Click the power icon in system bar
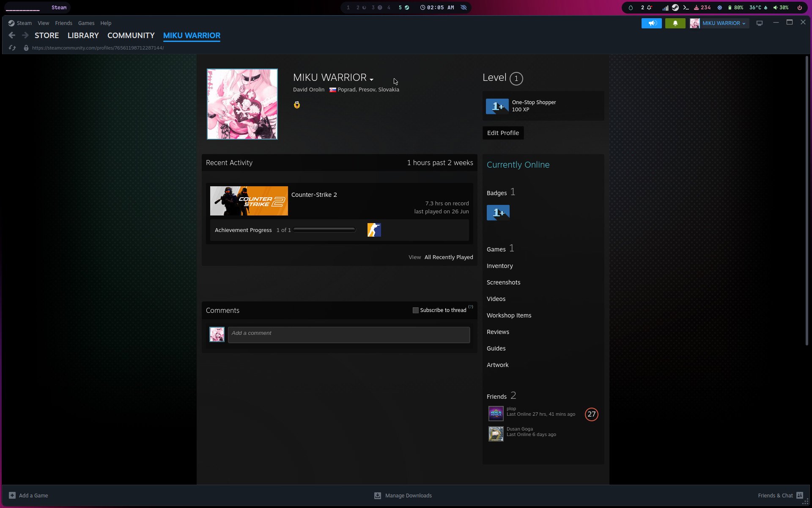This screenshot has height=508, width=812. click(x=799, y=8)
